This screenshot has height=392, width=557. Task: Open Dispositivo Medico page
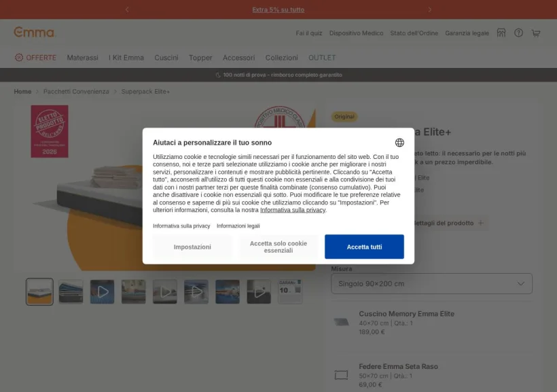point(357,33)
